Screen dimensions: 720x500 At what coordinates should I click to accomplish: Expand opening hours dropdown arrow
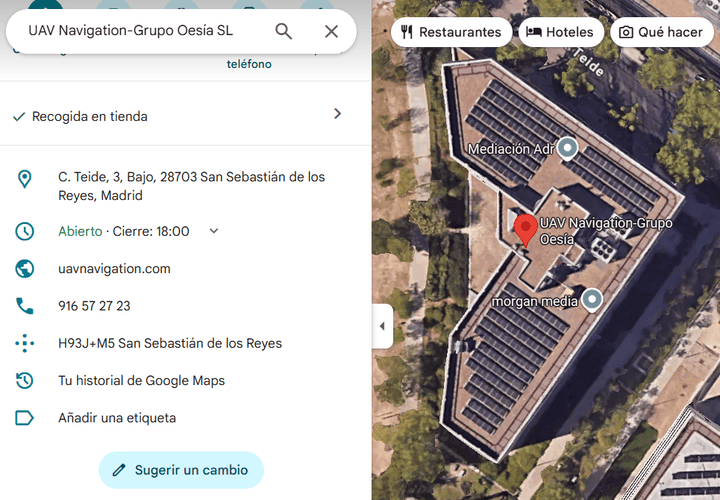214,231
